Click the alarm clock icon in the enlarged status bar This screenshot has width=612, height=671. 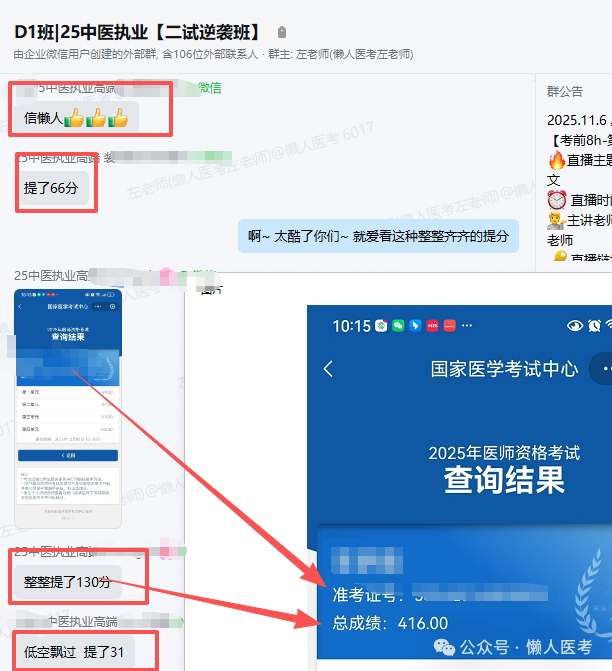(594, 326)
